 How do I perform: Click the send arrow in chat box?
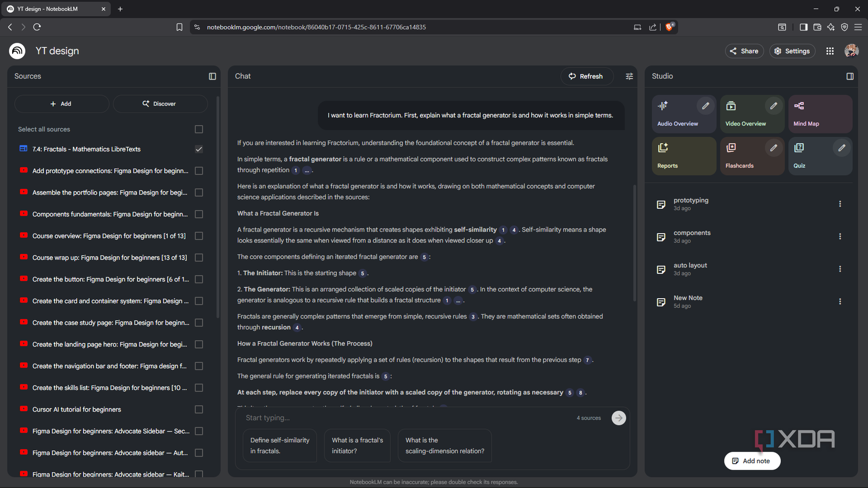619,418
